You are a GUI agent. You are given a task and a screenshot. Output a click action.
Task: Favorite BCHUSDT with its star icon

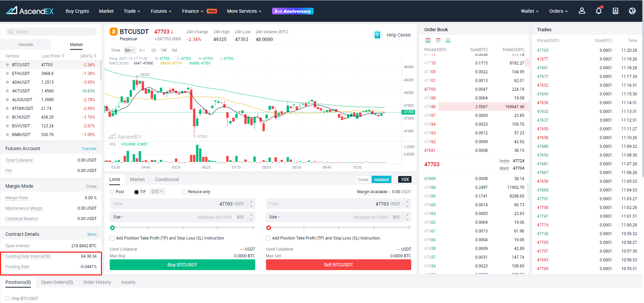(x=7, y=117)
